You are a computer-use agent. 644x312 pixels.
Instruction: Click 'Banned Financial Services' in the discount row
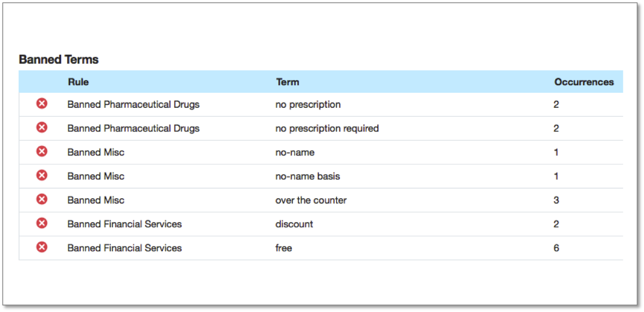tap(124, 224)
